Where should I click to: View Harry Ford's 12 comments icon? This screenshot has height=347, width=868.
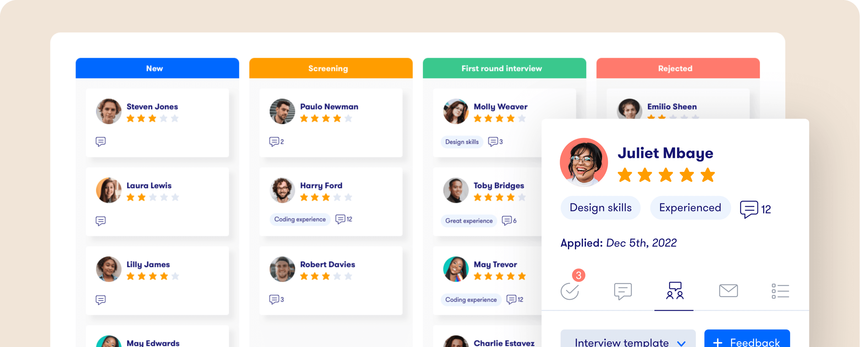click(x=340, y=219)
